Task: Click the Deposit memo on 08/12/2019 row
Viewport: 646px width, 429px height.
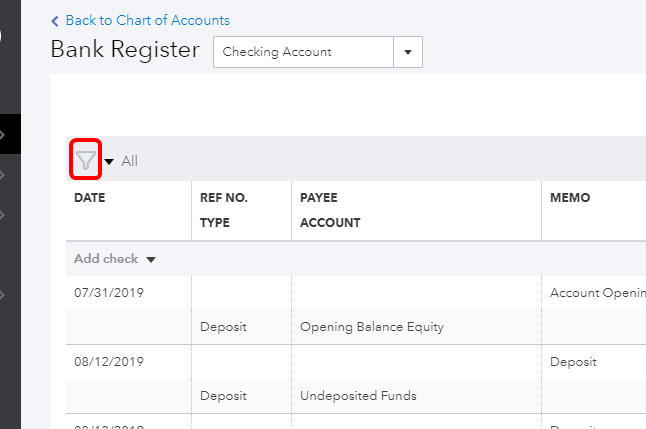Action: 573,361
